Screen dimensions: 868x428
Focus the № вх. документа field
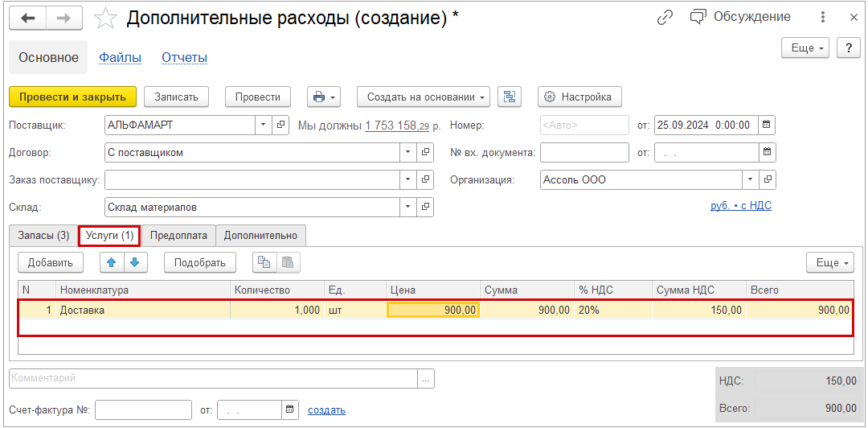584,153
